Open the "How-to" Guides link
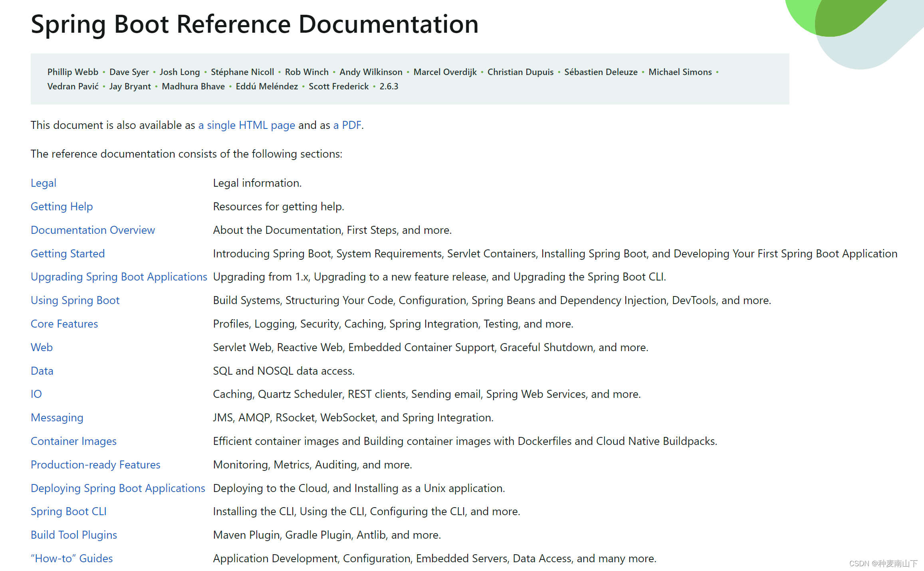 pyautogui.click(x=72, y=559)
